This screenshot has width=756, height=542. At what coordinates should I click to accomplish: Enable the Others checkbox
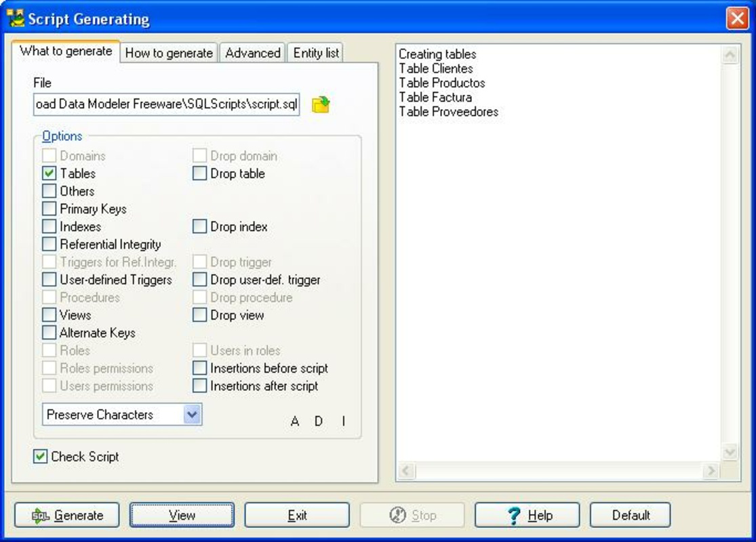pos(49,191)
